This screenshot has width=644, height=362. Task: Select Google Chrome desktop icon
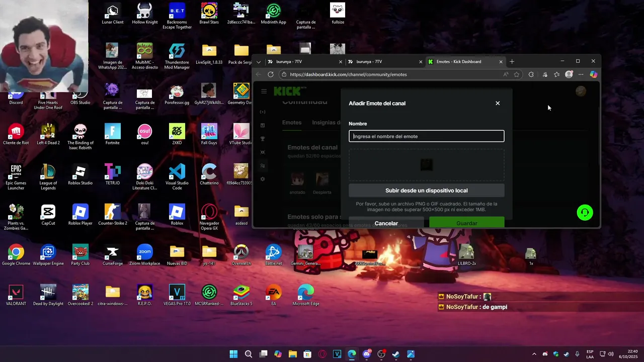pyautogui.click(x=16, y=255)
